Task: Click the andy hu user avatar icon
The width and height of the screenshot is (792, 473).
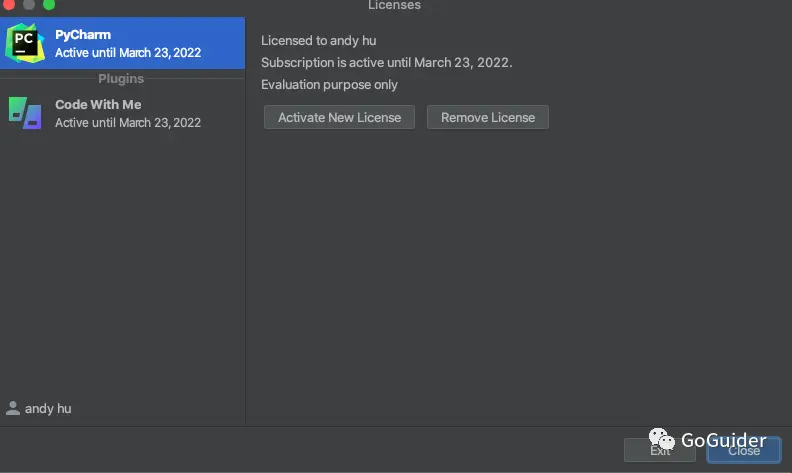Action: (x=13, y=408)
